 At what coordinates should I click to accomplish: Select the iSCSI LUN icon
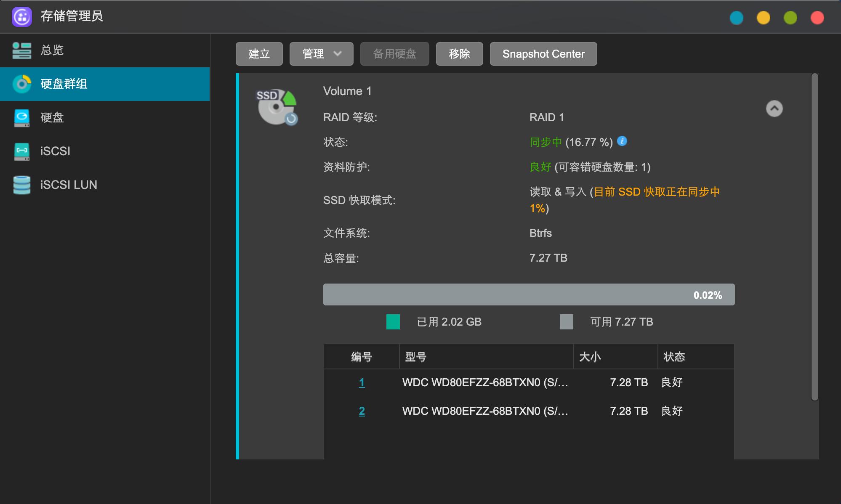tap(22, 185)
